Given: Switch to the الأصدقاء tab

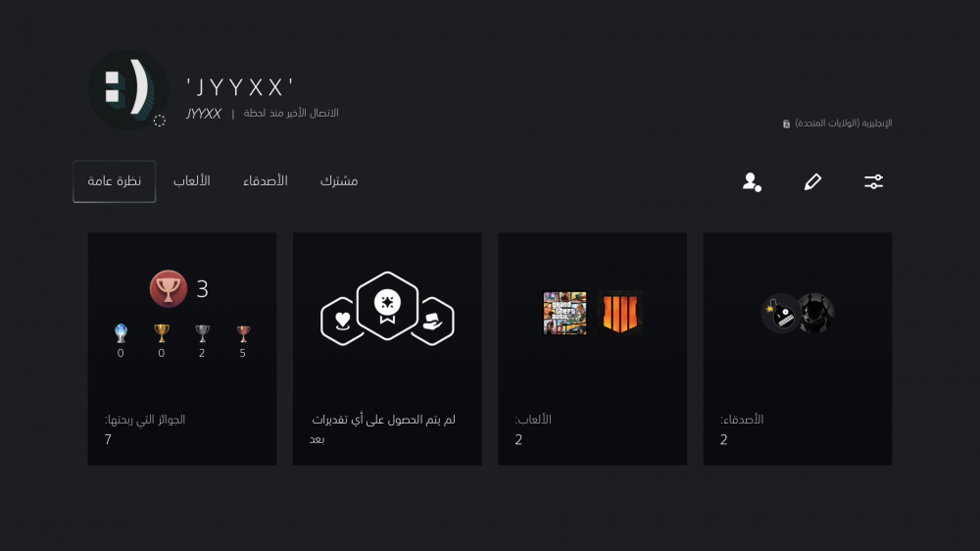Looking at the screenshot, I should 266,181.
